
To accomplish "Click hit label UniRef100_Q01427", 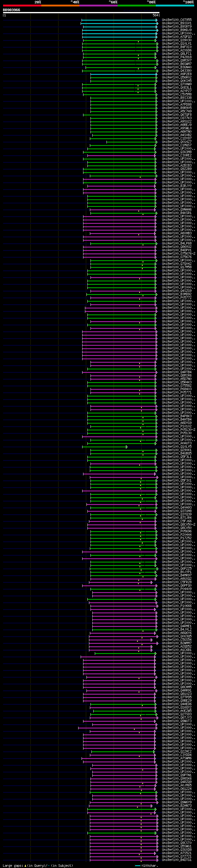I will (x=177, y=142).
